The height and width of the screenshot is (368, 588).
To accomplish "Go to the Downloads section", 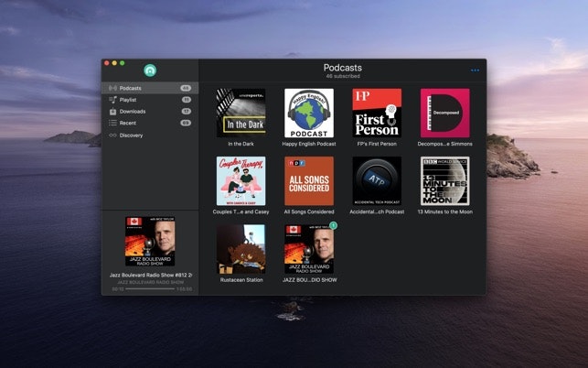I will (x=150, y=112).
